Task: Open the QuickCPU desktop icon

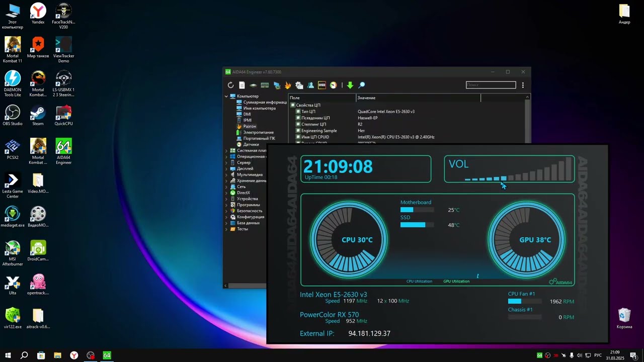Action: 63,115
